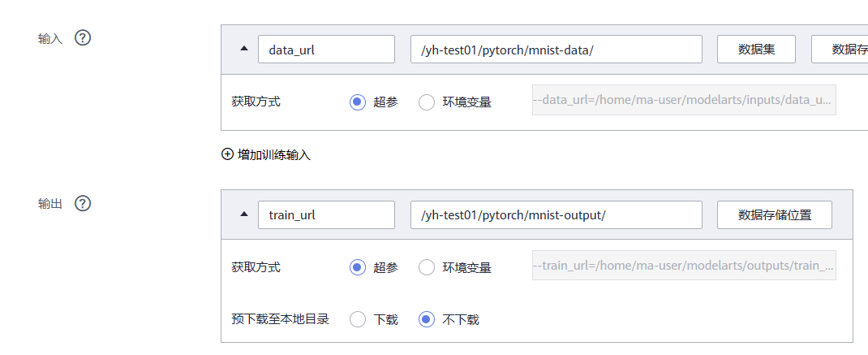Viewport: 868px width, 355px height.
Task: Click the mnist-output path field
Action: 556,214
